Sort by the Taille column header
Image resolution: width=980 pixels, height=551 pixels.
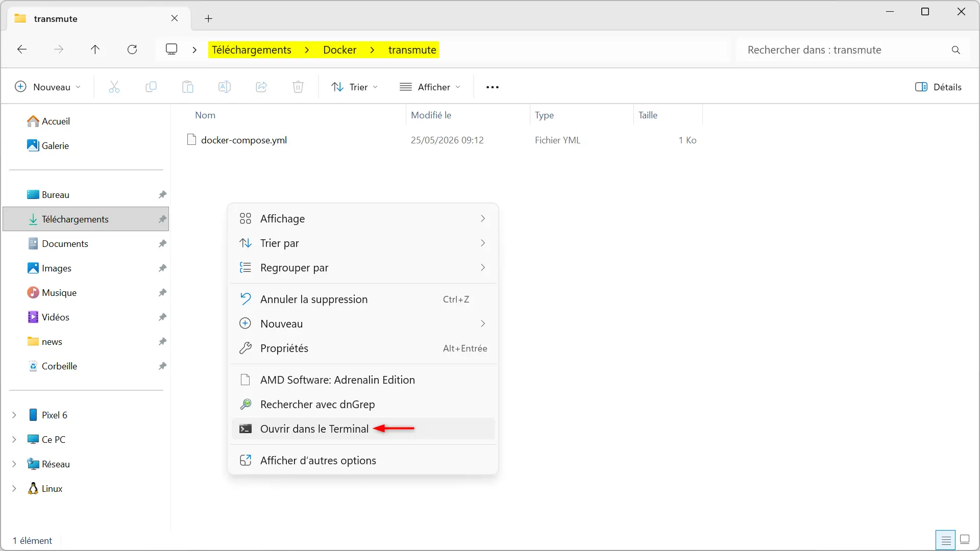pyautogui.click(x=648, y=115)
